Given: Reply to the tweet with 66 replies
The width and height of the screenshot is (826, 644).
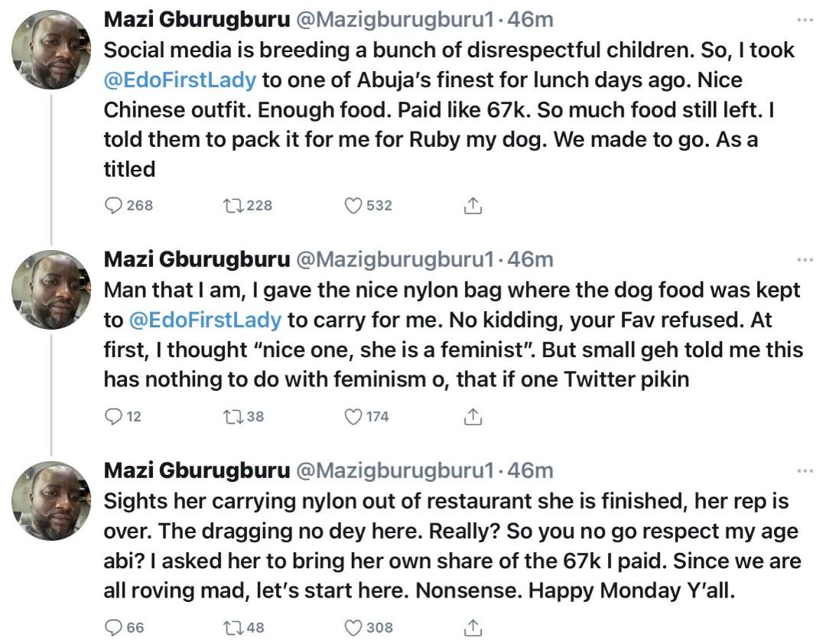Looking at the screenshot, I should (114, 628).
